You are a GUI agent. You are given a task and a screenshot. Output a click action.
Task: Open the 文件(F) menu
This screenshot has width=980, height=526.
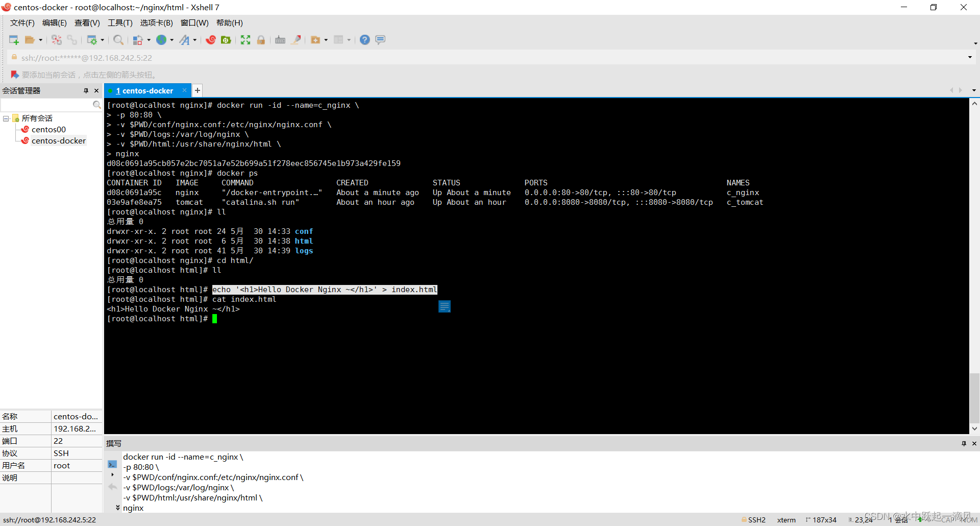(x=22, y=22)
